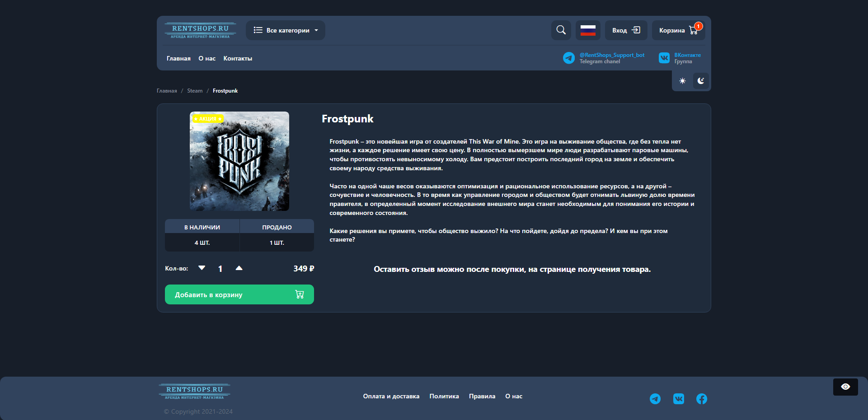This screenshot has height=420, width=868.
Task: Click the Frostpunk breadcrumb item
Action: click(225, 91)
